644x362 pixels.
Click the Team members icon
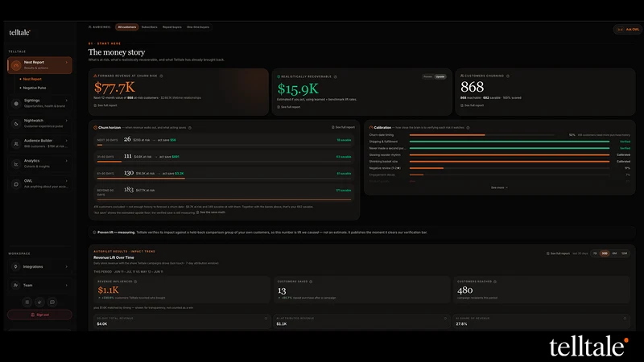(x=15, y=286)
